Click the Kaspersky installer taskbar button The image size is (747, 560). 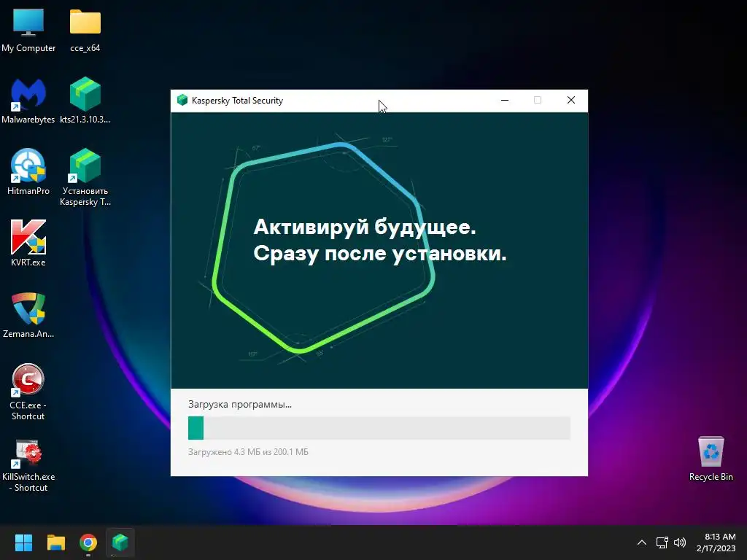click(120, 542)
